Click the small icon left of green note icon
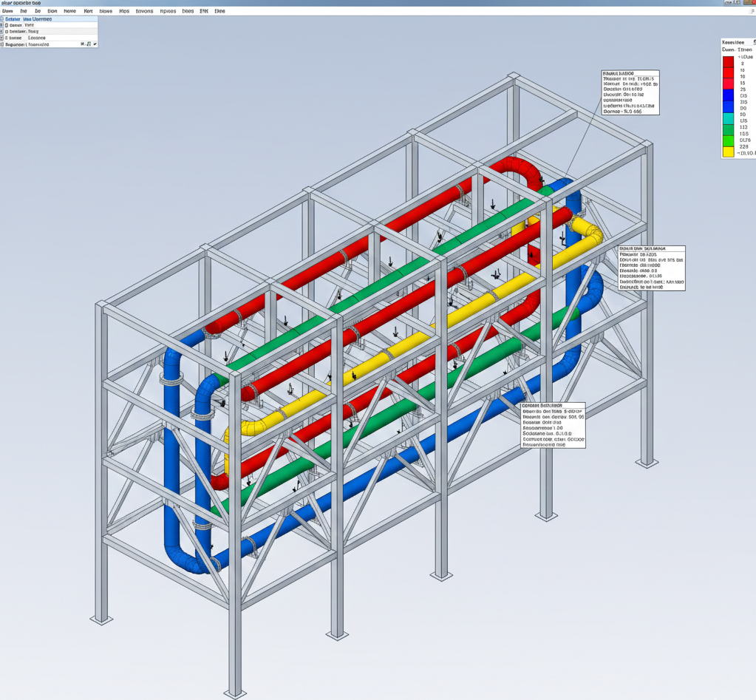756x700 pixels. click(x=83, y=44)
